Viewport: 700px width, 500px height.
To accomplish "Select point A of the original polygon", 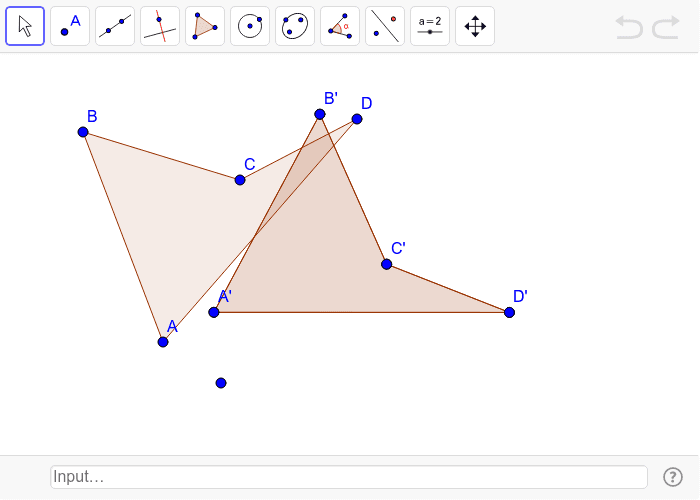I will pyautogui.click(x=163, y=342).
